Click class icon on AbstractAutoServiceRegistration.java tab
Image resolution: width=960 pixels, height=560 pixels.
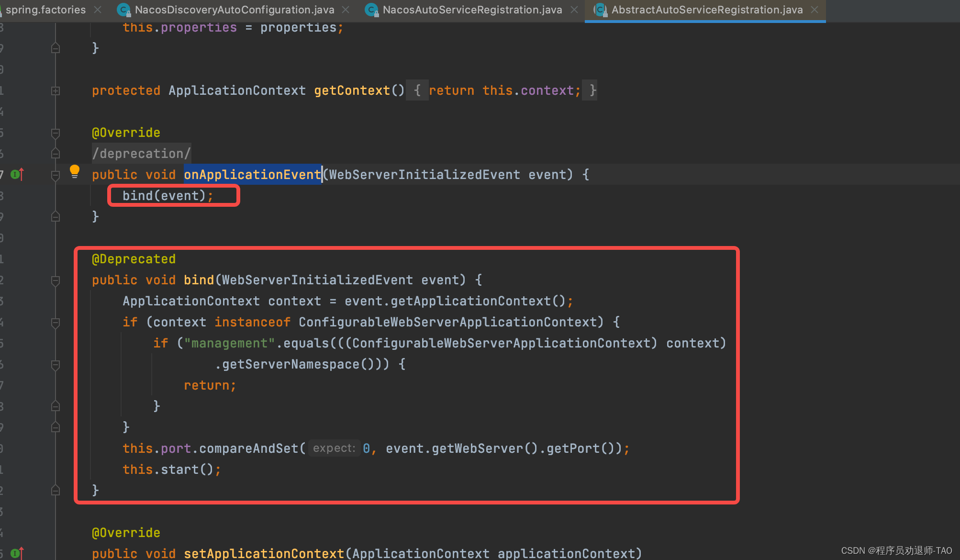(x=600, y=10)
